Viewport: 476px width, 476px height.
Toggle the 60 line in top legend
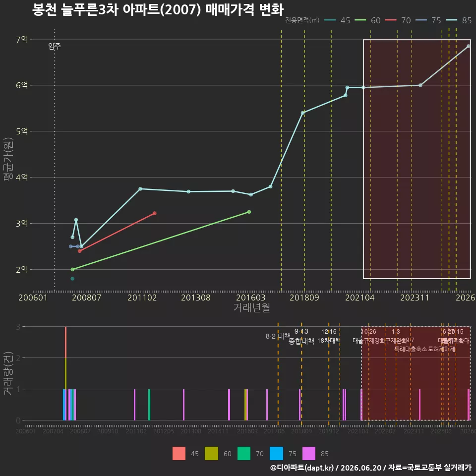pos(367,20)
